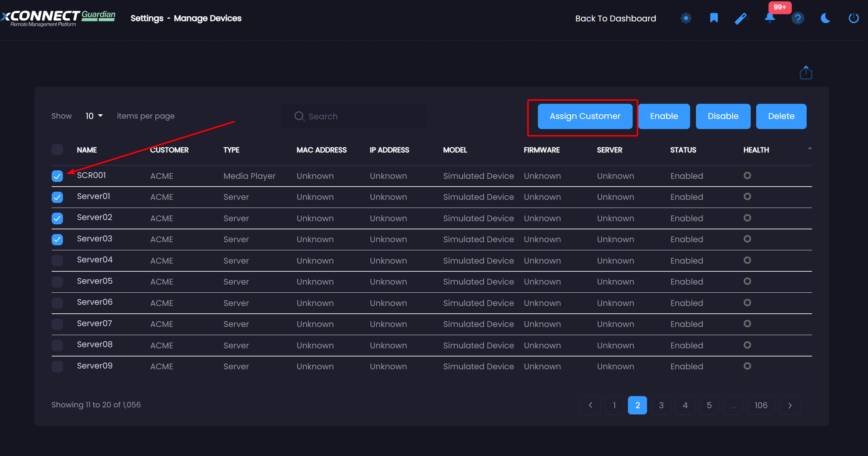Image resolution: width=868 pixels, height=456 pixels.
Task: Click Back To Dashboard link
Action: click(616, 18)
